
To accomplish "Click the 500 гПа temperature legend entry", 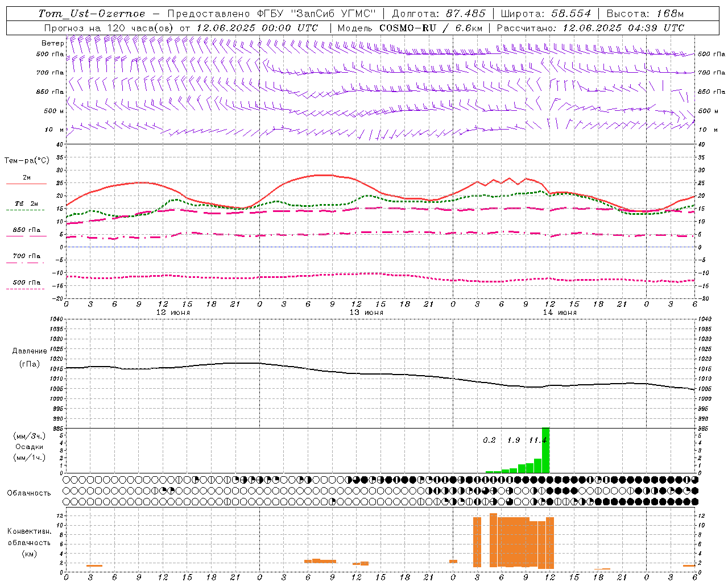I will (x=27, y=282).
